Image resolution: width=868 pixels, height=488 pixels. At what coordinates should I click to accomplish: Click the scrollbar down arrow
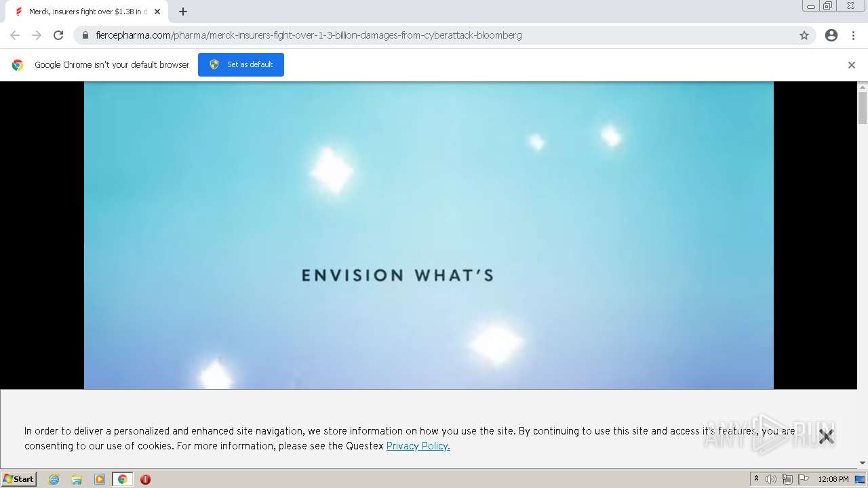tap(863, 463)
